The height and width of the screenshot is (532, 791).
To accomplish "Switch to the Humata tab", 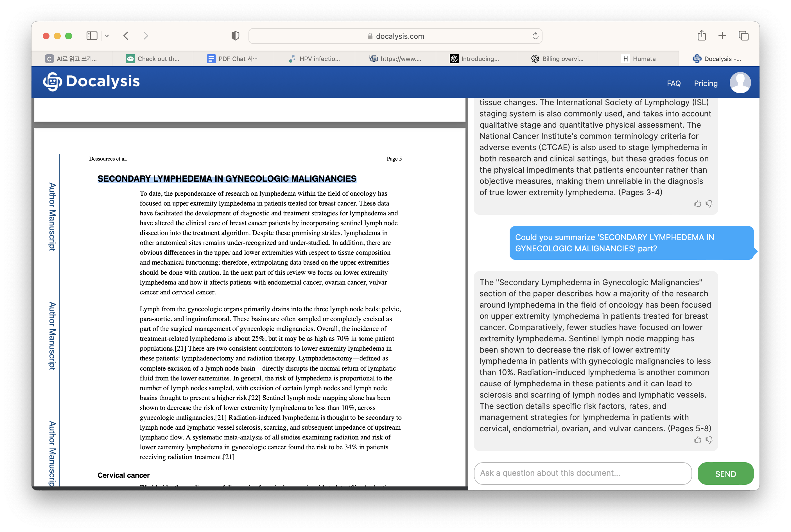I will click(638, 59).
